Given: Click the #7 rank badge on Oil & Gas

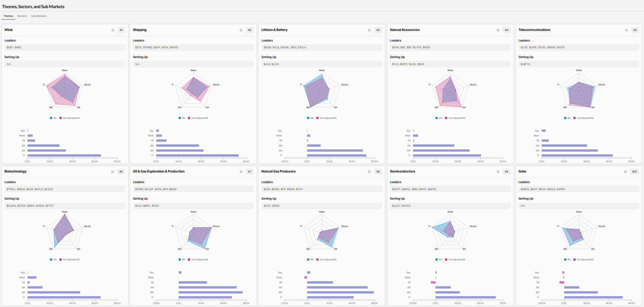Looking at the screenshot, I should 250,172.
